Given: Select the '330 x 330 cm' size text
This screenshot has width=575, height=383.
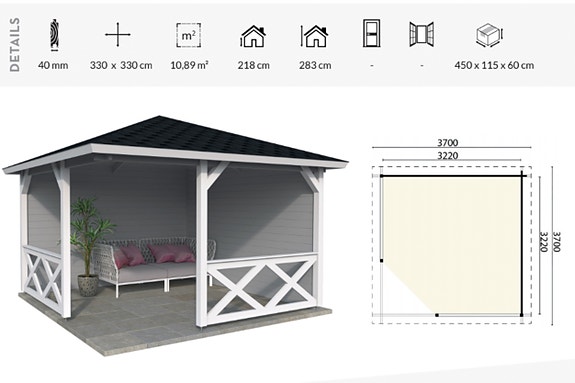Looking at the screenshot, I should tap(121, 65).
